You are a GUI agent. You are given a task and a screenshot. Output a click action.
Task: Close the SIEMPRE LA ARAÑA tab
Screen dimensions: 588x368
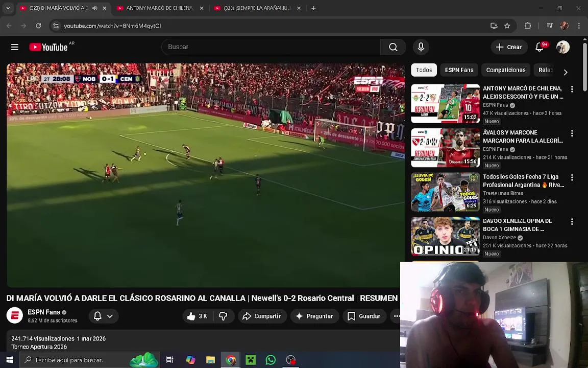[x=299, y=8]
